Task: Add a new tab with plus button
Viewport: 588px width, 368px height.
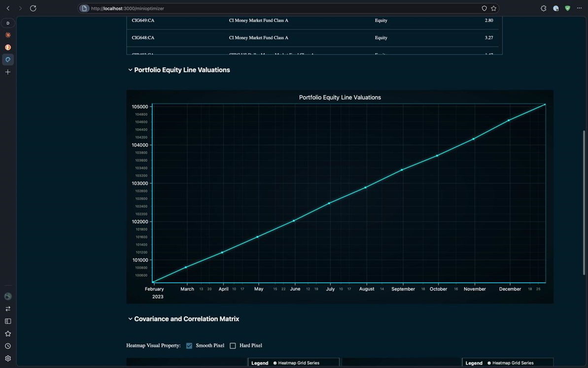Action: click(x=8, y=72)
